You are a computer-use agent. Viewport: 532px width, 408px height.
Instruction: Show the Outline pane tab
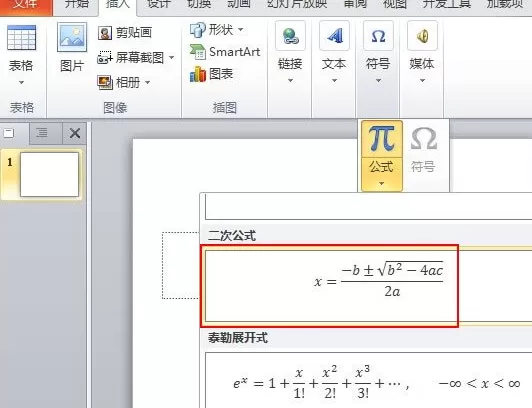click(x=42, y=133)
